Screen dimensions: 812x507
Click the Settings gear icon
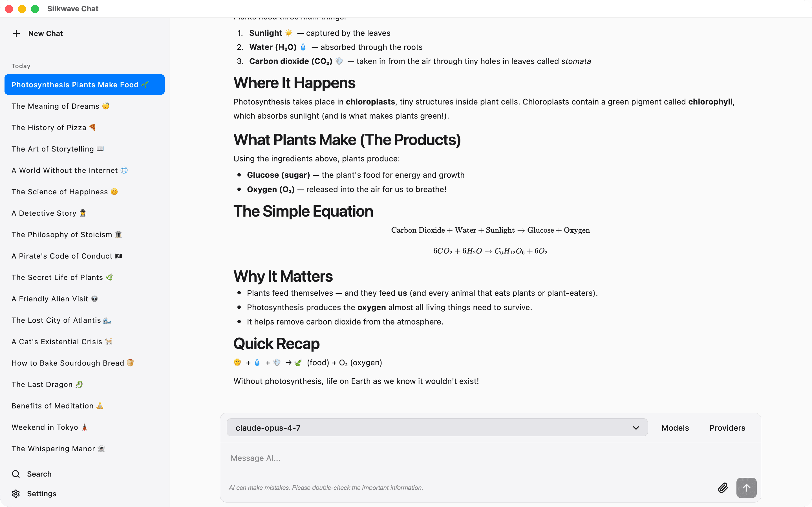(x=16, y=493)
